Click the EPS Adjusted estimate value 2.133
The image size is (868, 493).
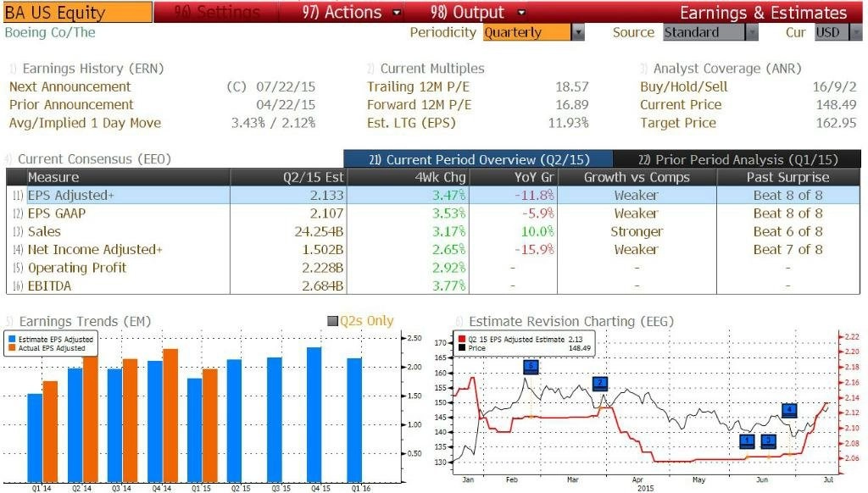pos(326,196)
